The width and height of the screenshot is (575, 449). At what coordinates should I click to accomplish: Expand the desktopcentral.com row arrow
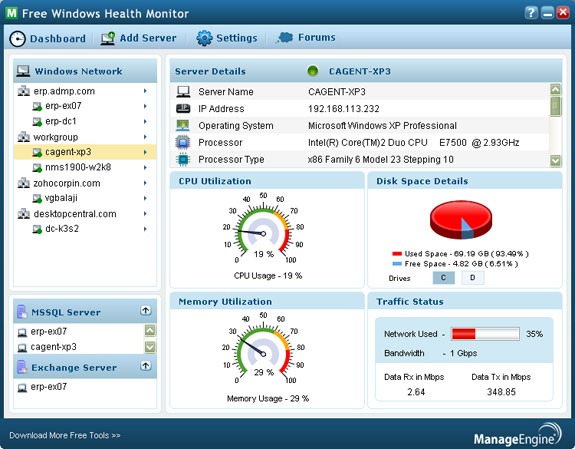coord(145,213)
